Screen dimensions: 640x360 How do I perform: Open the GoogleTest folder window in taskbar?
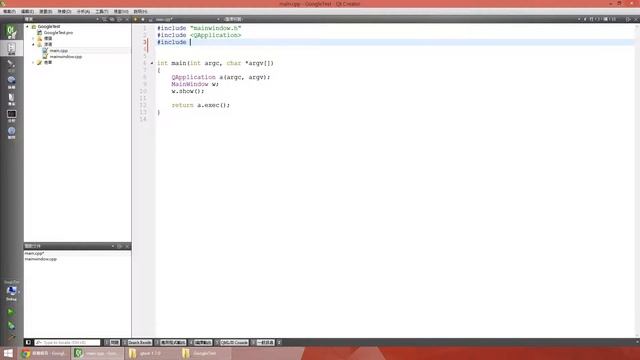click(x=205, y=353)
